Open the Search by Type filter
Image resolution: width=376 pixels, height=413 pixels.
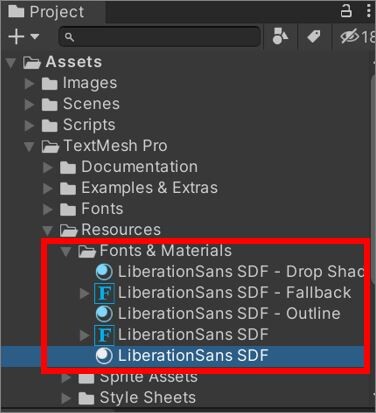[x=280, y=36]
